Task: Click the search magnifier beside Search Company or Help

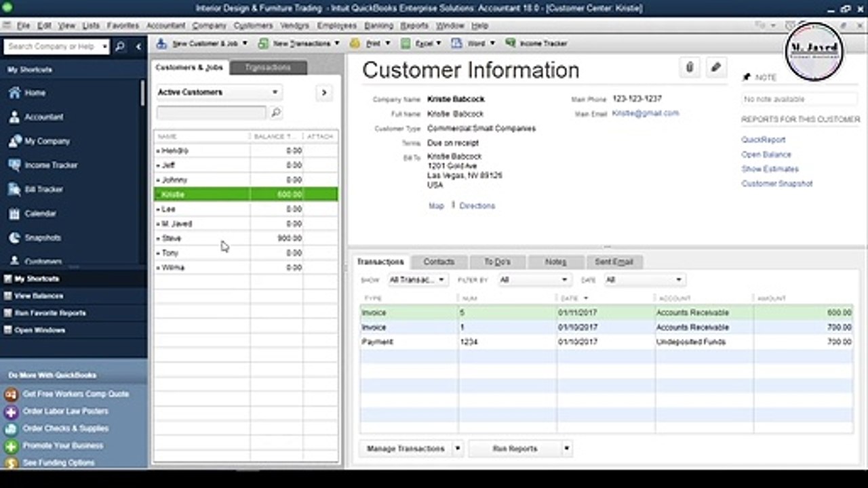Action: [x=120, y=47]
